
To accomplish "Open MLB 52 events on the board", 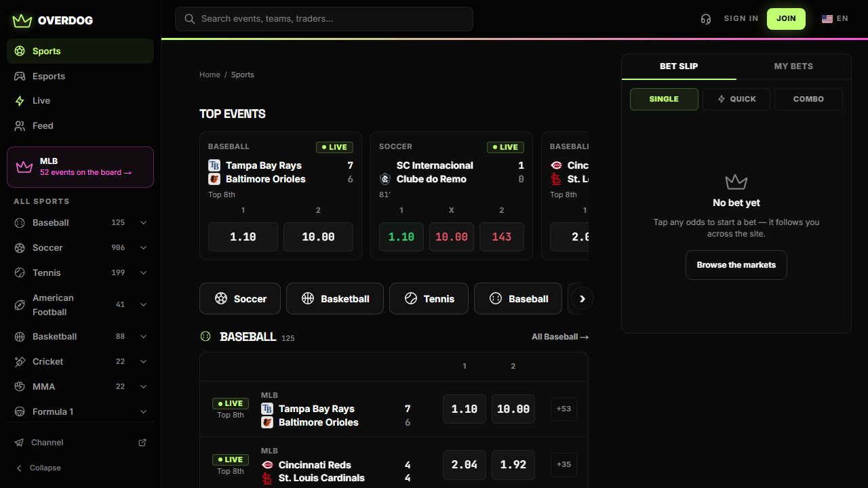I will (80, 167).
